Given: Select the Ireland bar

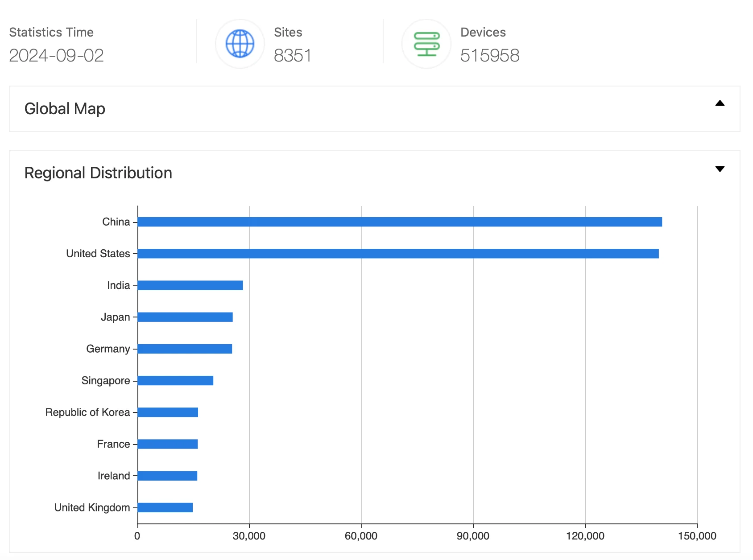Looking at the screenshot, I should click(167, 476).
